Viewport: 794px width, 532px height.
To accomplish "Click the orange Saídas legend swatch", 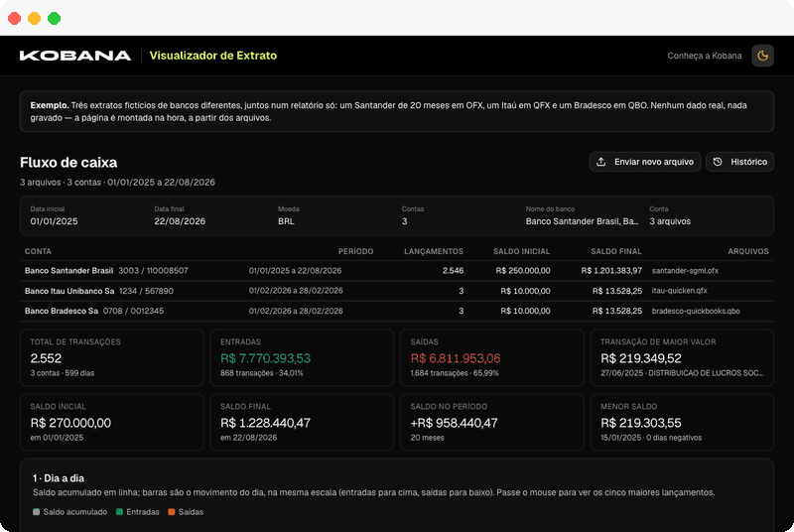I will (x=171, y=512).
